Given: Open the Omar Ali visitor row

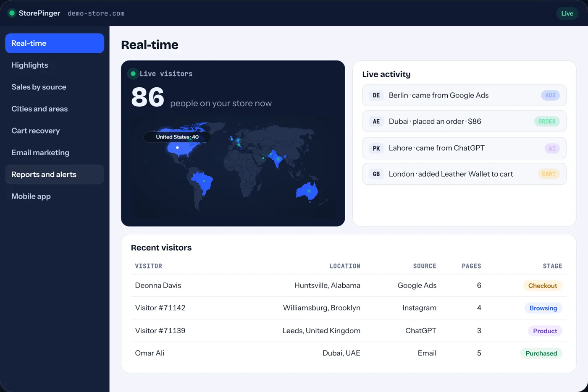Looking at the screenshot, I should pyautogui.click(x=349, y=353).
